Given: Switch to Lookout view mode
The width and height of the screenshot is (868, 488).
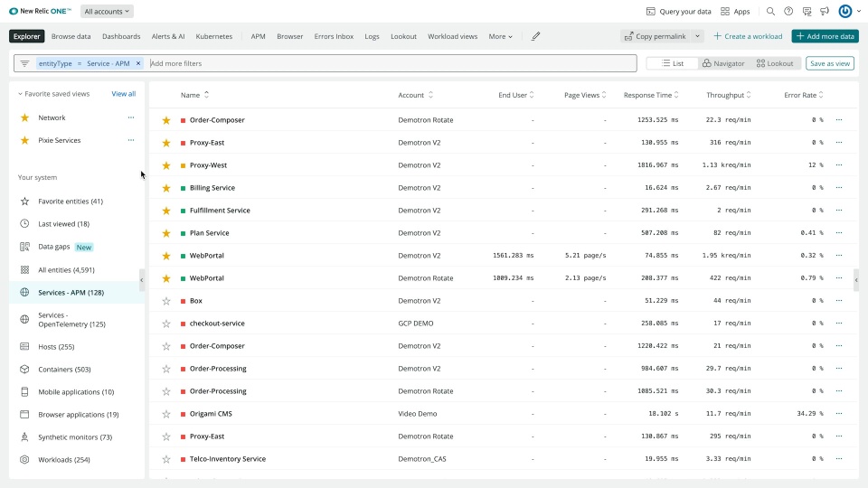Looking at the screenshot, I should point(775,63).
